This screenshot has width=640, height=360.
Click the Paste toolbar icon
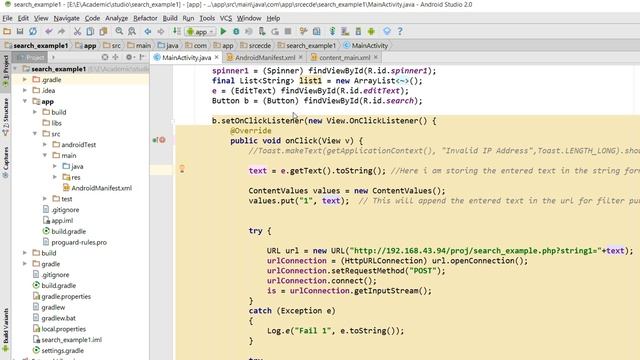pyautogui.click(x=103, y=31)
